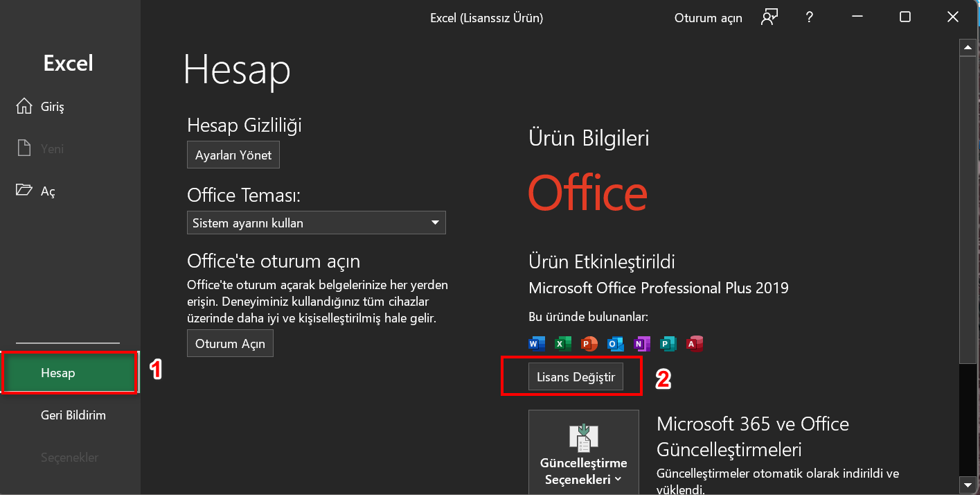Click the Giriş house icon
The width and height of the screenshot is (980, 495).
24,106
